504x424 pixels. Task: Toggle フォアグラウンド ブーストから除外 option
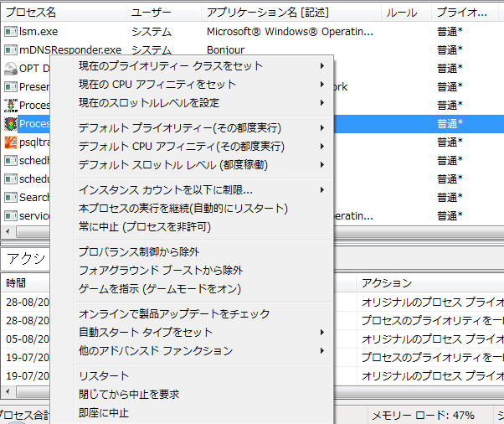pyautogui.click(x=161, y=270)
